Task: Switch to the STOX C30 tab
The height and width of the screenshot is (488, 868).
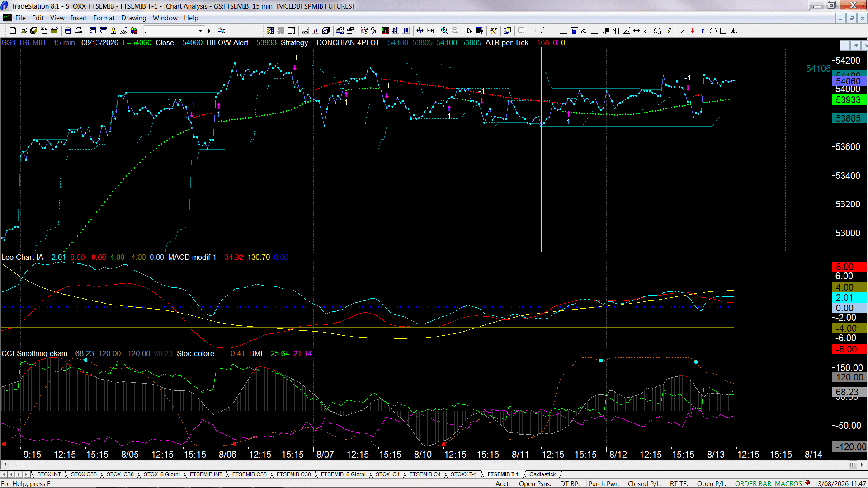Action: click(x=120, y=474)
